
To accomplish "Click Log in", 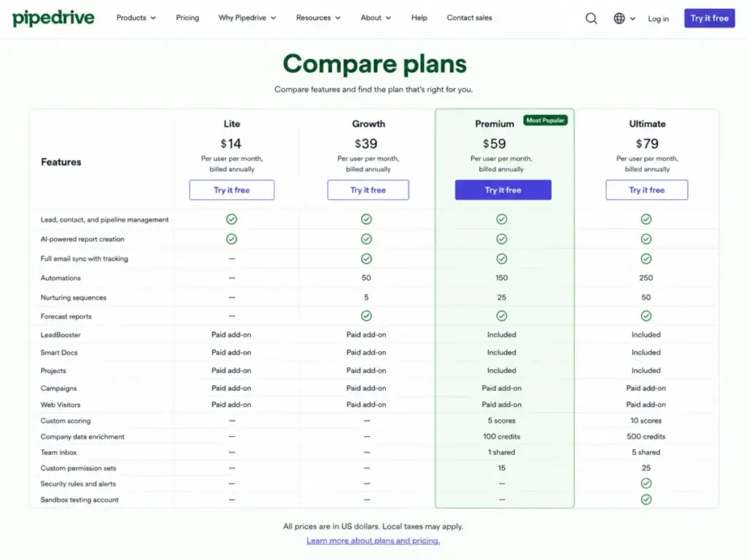I will coord(659,18).
